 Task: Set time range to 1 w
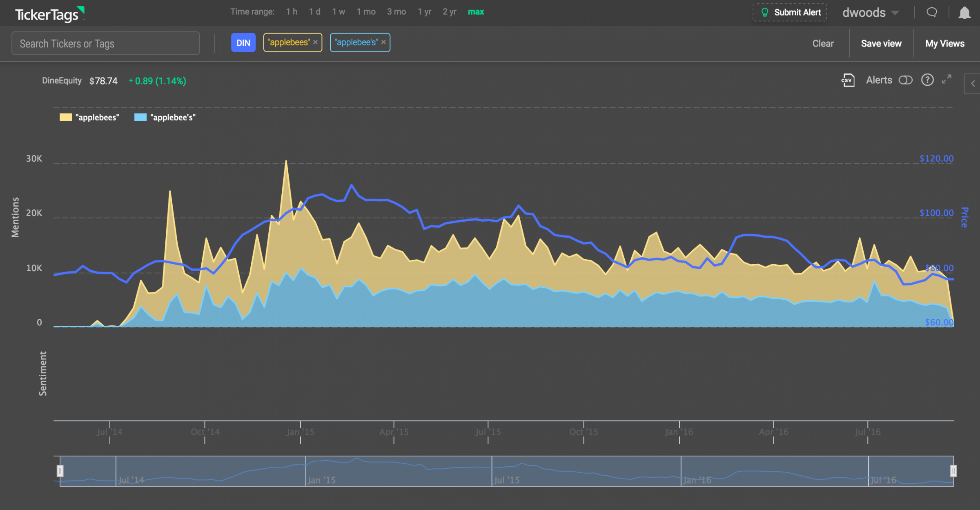coord(339,12)
